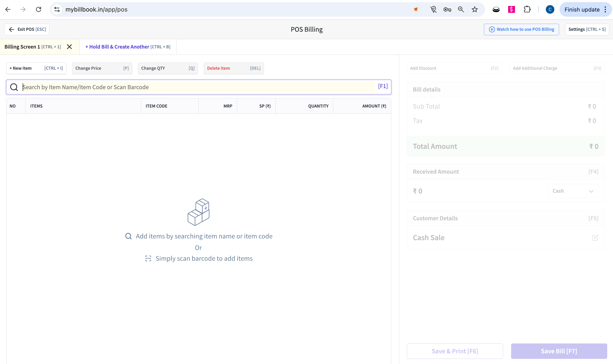Open the Chrome three-dot menu beside Finish update
The image size is (613, 364).
click(x=605, y=10)
